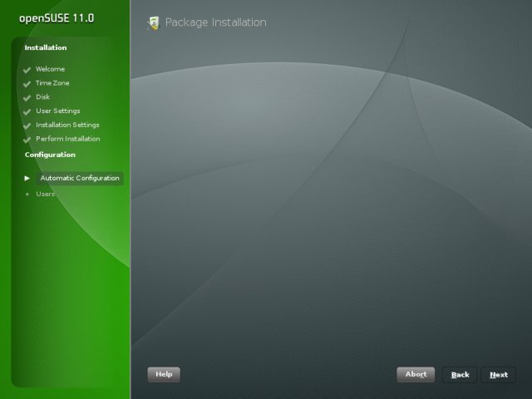Image resolution: width=532 pixels, height=399 pixels.
Task: Proceed with the Next button
Action: [x=499, y=375]
